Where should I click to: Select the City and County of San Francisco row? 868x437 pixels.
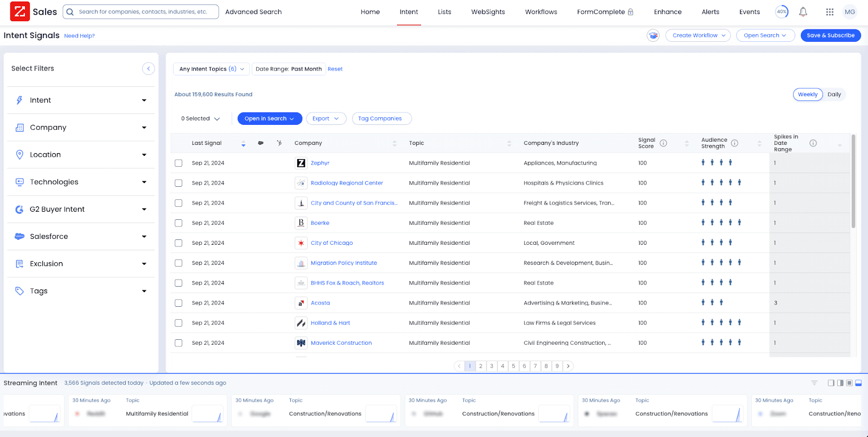pos(178,203)
